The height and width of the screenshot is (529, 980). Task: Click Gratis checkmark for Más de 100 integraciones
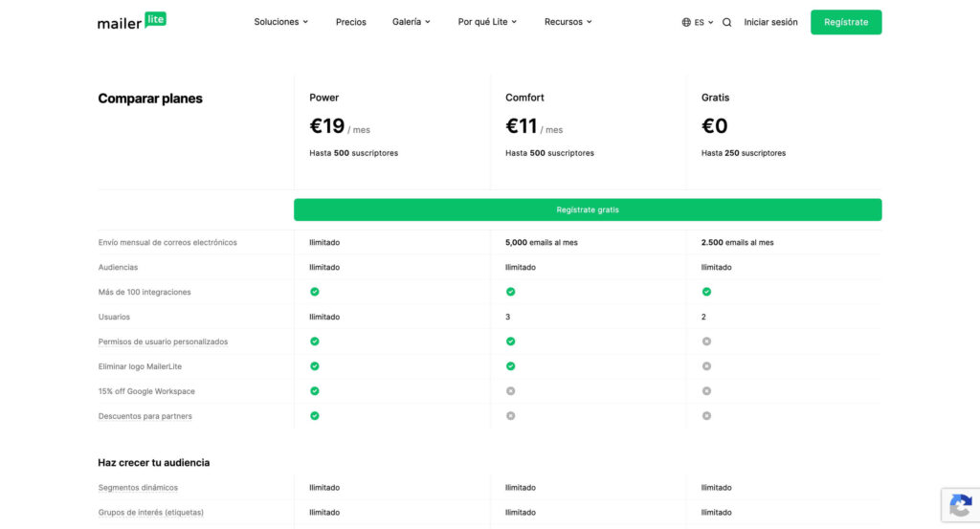(706, 292)
